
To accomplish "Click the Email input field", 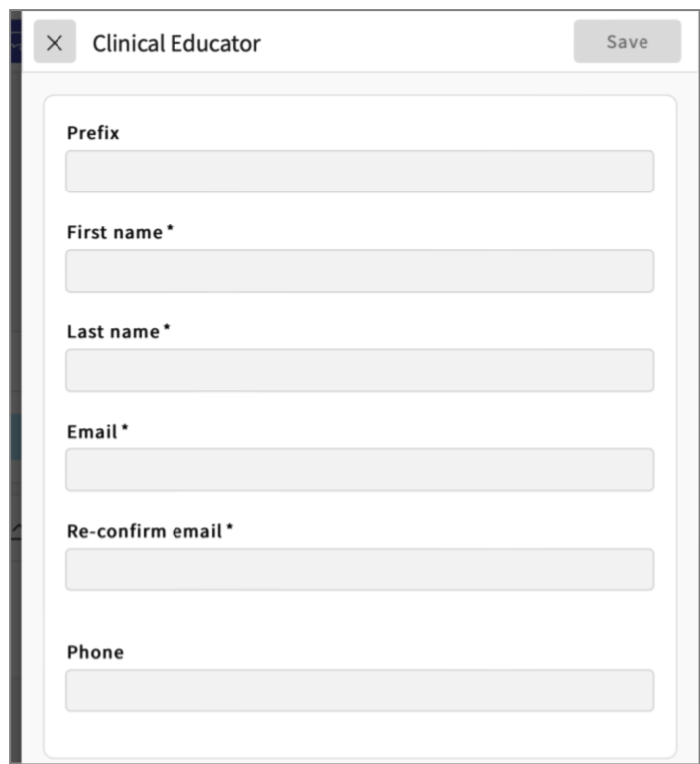I will pos(359,469).
